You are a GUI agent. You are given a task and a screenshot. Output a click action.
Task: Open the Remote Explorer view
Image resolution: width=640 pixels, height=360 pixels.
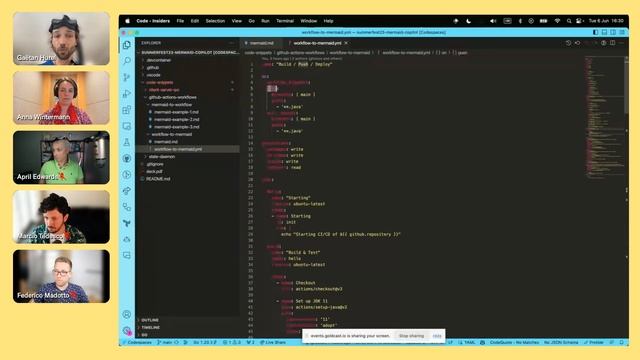coord(127,126)
